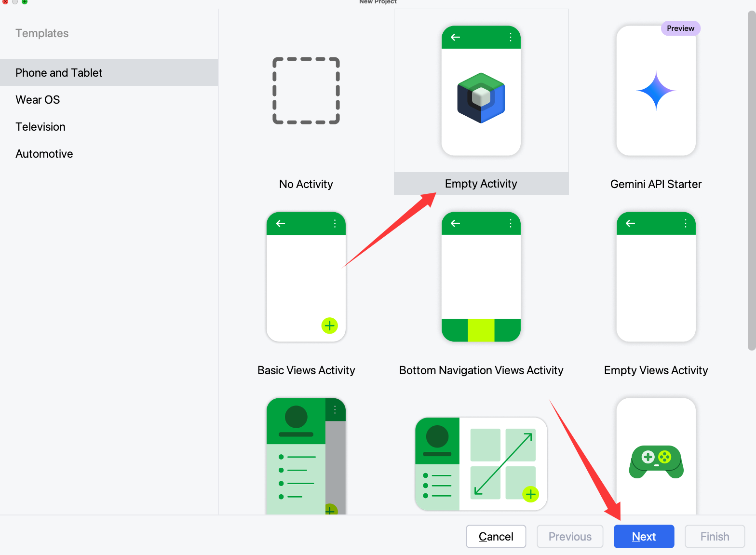Switch to Automotive templates
756x555 pixels.
point(44,154)
